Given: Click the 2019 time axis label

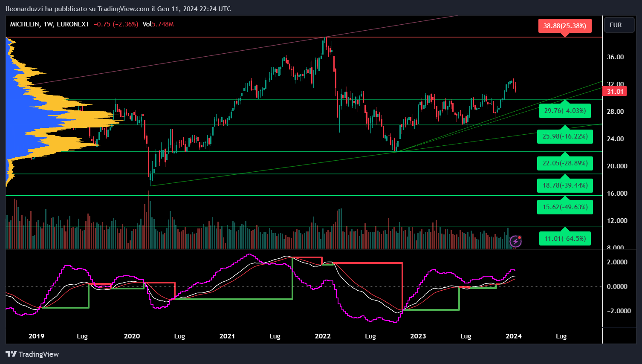Looking at the screenshot, I should point(36,336).
